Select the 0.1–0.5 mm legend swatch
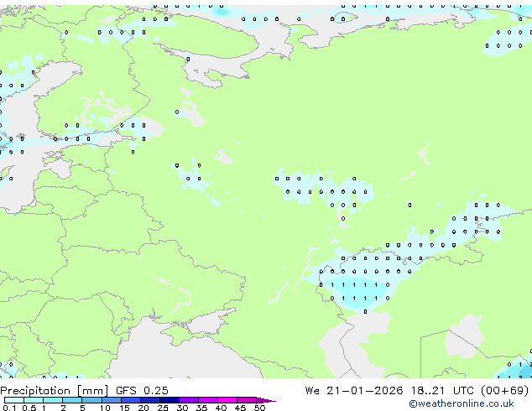Image resolution: width=532 pixels, height=411 pixels. (x=14, y=400)
